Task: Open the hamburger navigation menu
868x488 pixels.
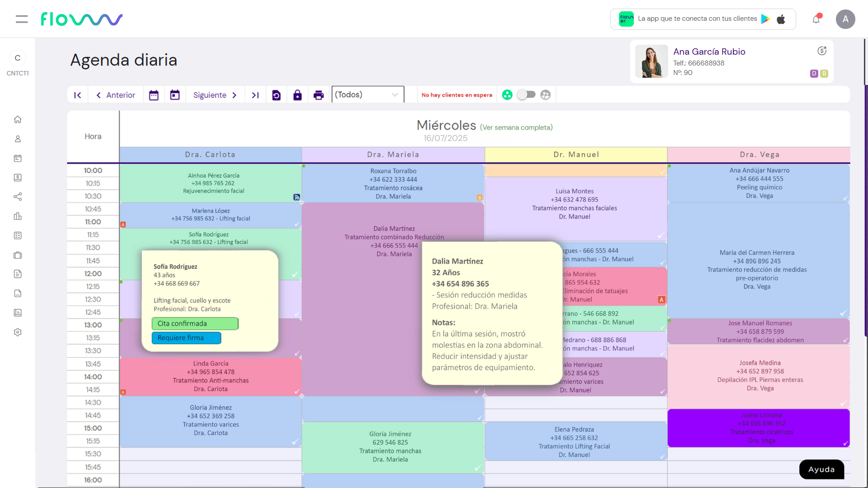Action: click(x=21, y=19)
